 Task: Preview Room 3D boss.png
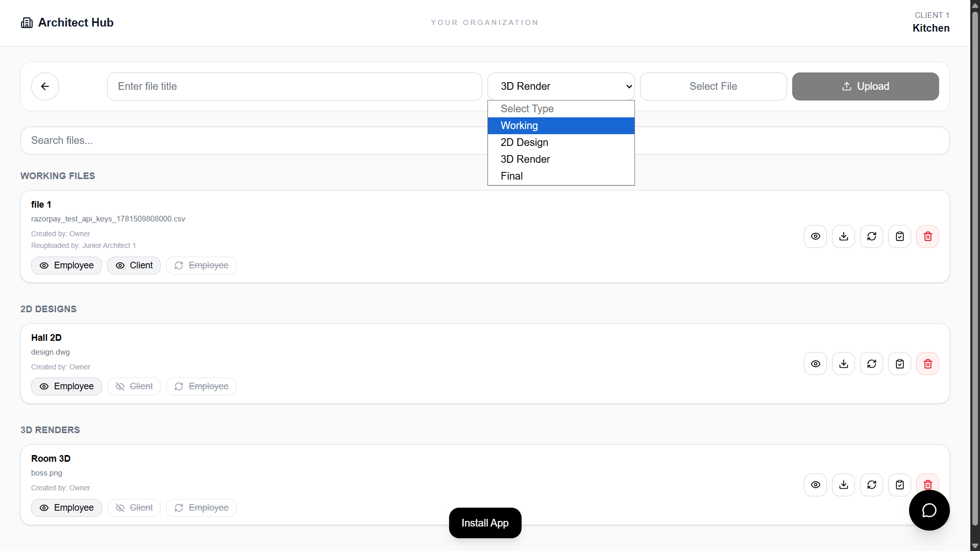(x=815, y=485)
